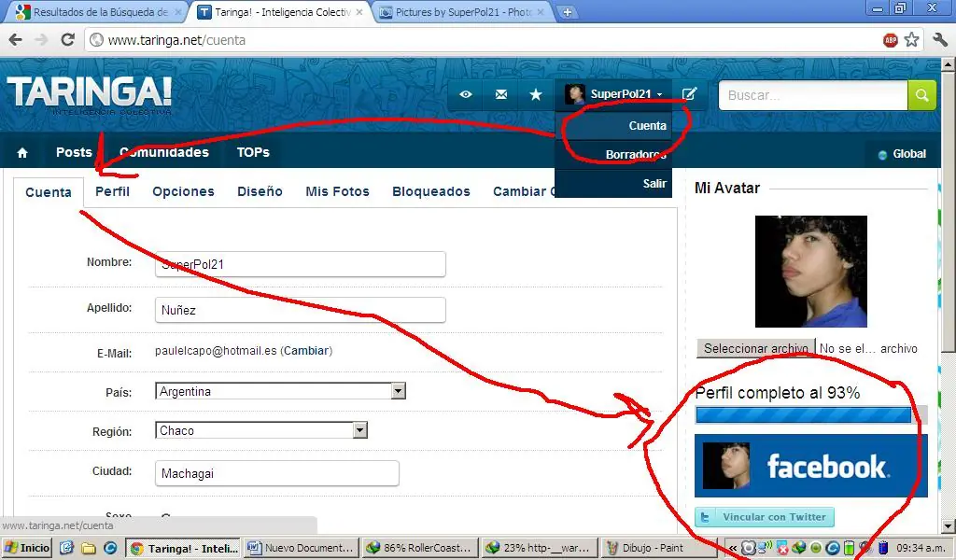
Task: Open the SuperPol21 user dropdown
Action: [613, 94]
